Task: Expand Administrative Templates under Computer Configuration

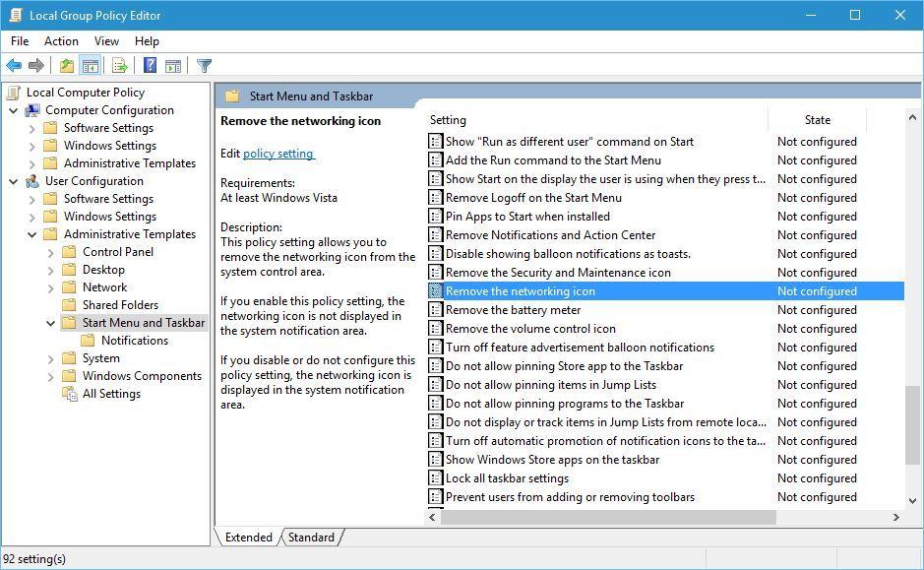Action: 32,163
